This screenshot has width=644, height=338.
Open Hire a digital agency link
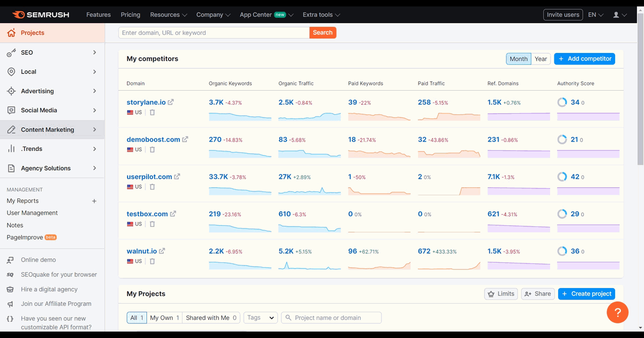49,289
